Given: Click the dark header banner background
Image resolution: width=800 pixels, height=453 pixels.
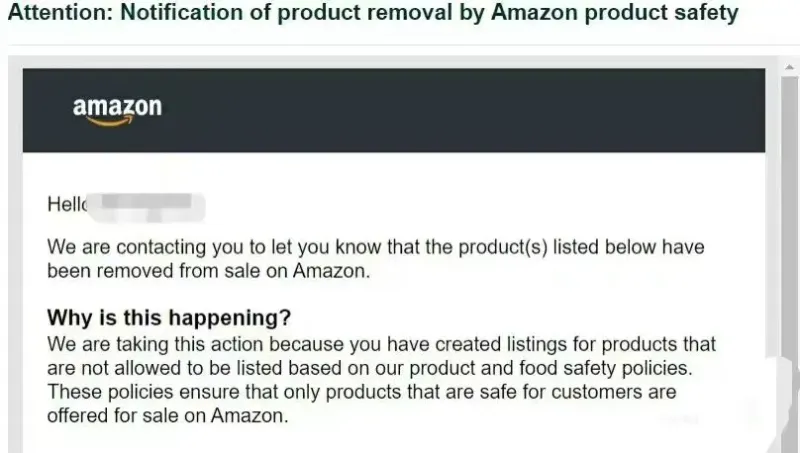Looking at the screenshot, I should pyautogui.click(x=450, y=110).
